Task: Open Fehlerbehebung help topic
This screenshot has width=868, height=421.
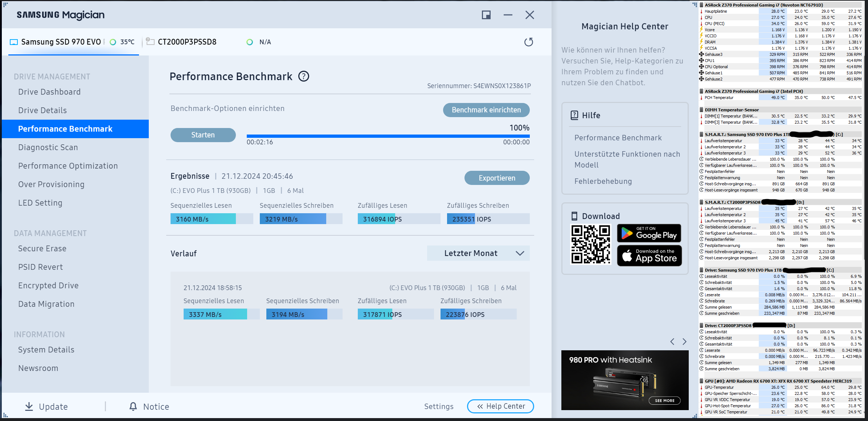Action: [603, 181]
